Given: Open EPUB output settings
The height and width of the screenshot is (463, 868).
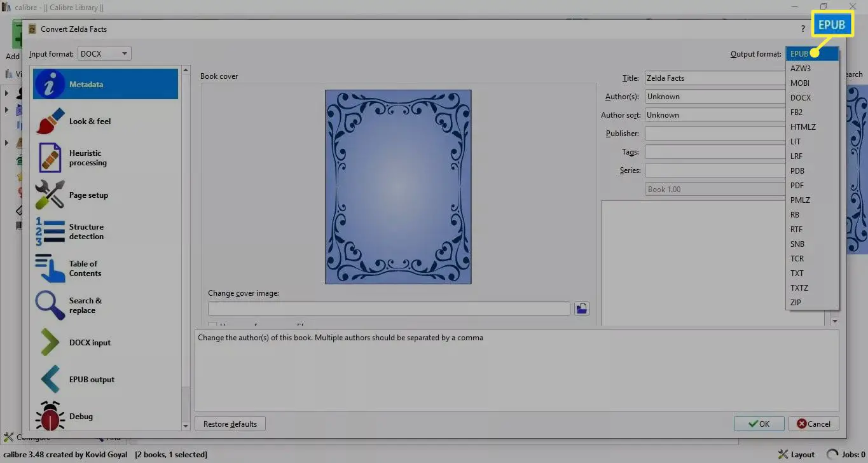Looking at the screenshot, I should click(x=106, y=379).
